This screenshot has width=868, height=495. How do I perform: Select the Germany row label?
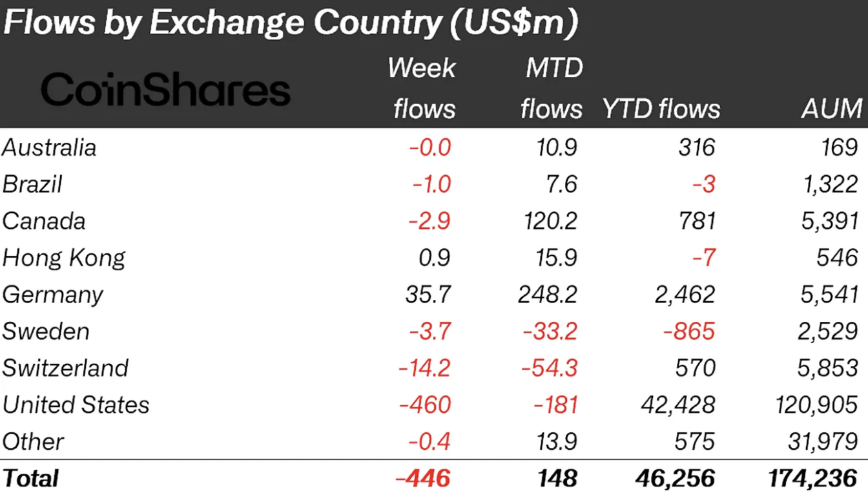pyautogui.click(x=53, y=295)
